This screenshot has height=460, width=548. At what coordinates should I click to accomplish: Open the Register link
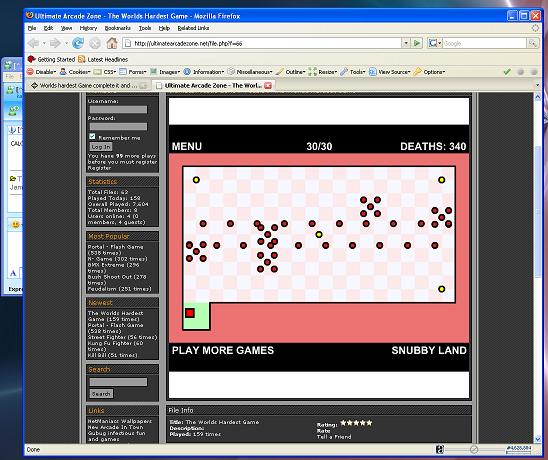(x=99, y=168)
